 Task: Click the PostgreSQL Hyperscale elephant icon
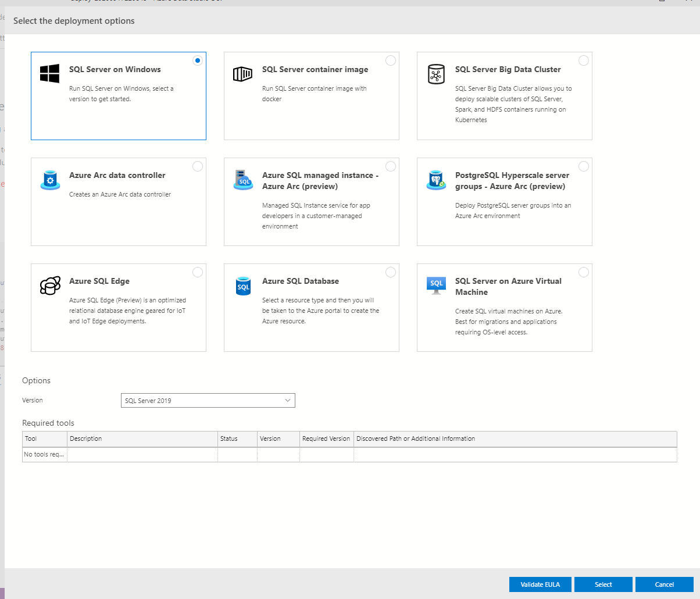436,180
